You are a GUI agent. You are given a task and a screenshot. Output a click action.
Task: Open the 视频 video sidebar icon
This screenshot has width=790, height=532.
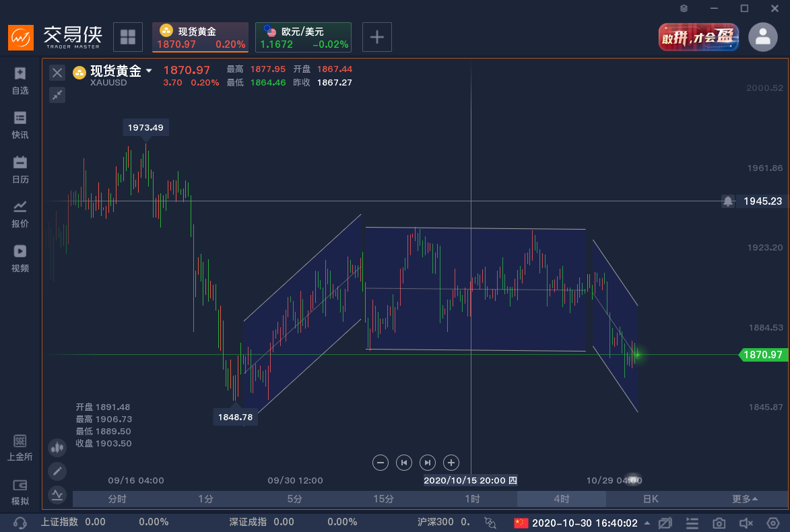click(x=20, y=258)
